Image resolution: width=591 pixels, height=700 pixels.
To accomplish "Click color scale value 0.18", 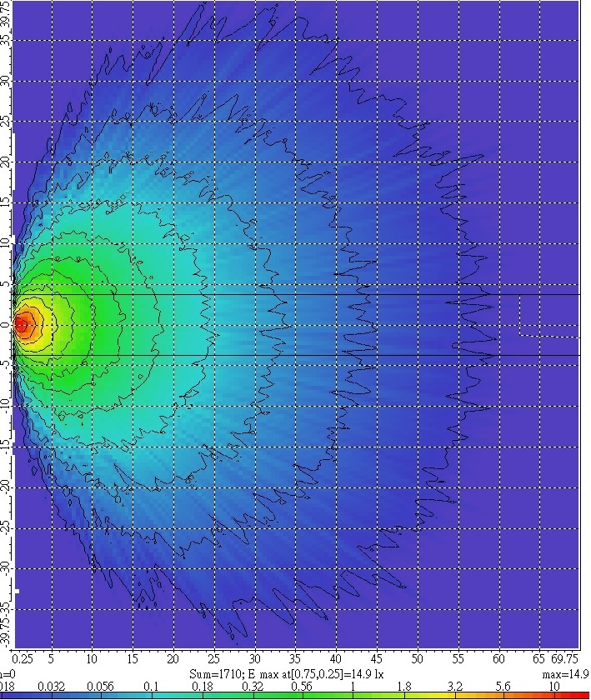I will 203,686.
